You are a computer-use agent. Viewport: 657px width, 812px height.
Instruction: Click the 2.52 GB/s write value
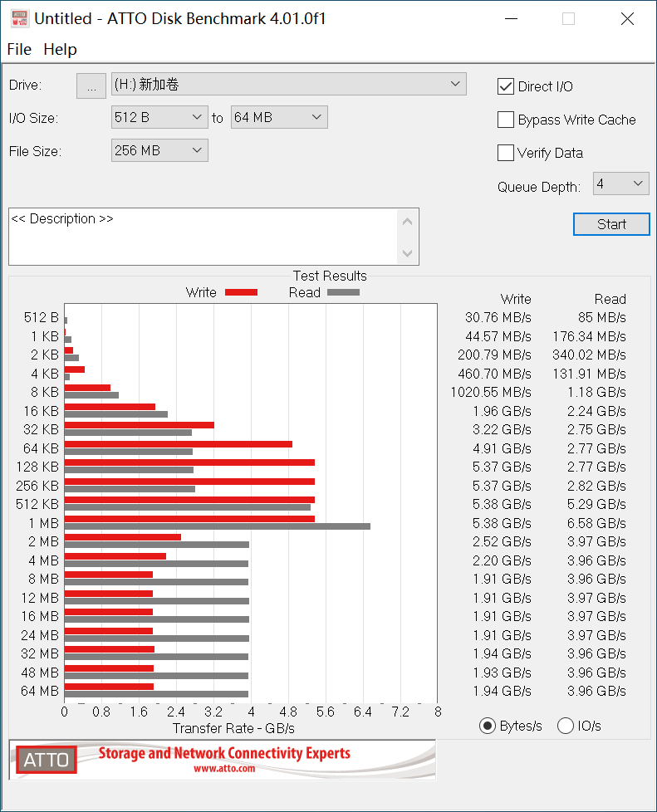[502, 541]
